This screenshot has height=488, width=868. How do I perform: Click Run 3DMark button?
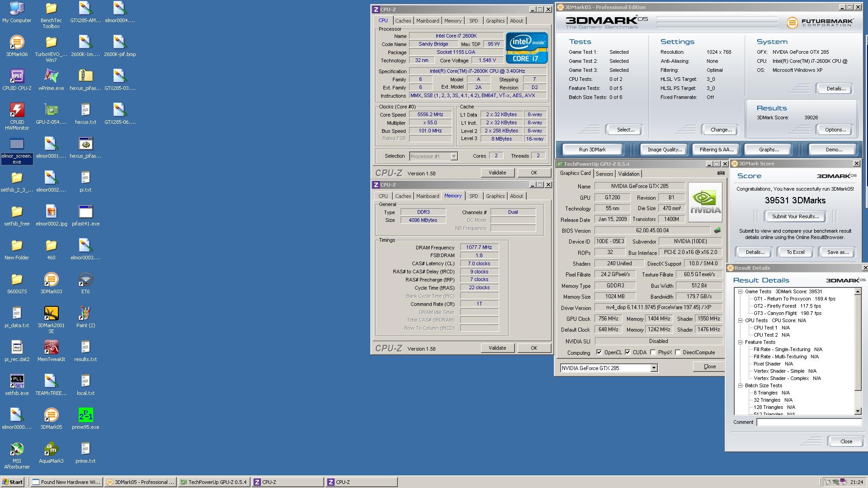(x=592, y=150)
